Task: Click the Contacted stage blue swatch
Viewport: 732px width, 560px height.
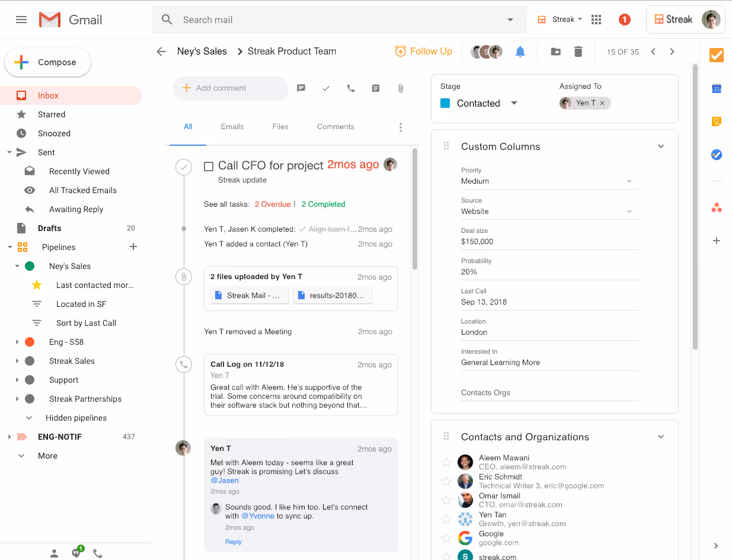Action: click(x=446, y=103)
